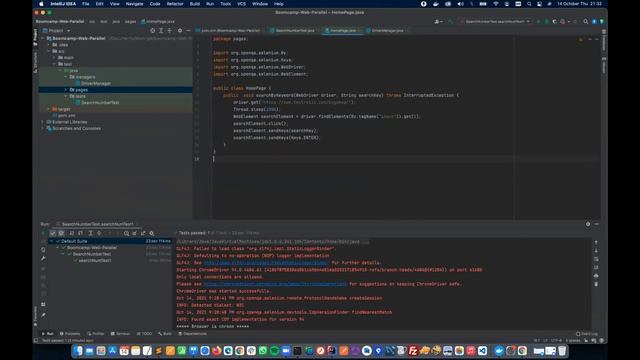Image resolution: width=640 pixels, height=360 pixels.
Task: Switch to SearchNumberTest.java editor tab
Action: pos(295,31)
